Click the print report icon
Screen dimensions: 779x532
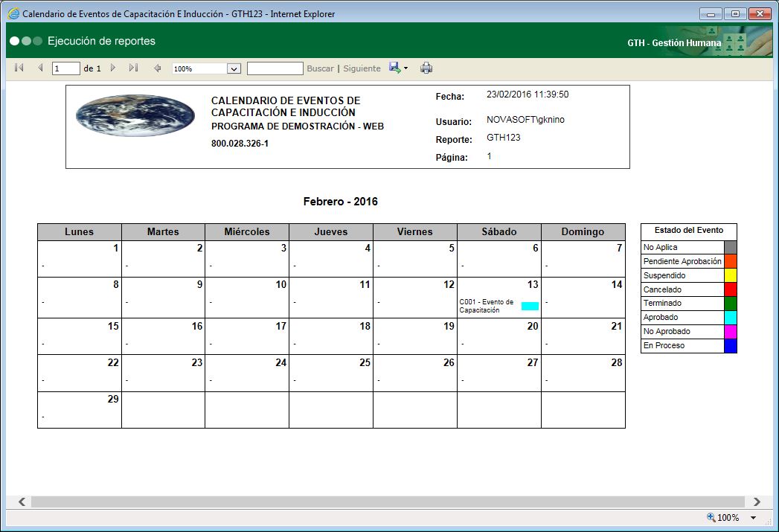point(426,68)
